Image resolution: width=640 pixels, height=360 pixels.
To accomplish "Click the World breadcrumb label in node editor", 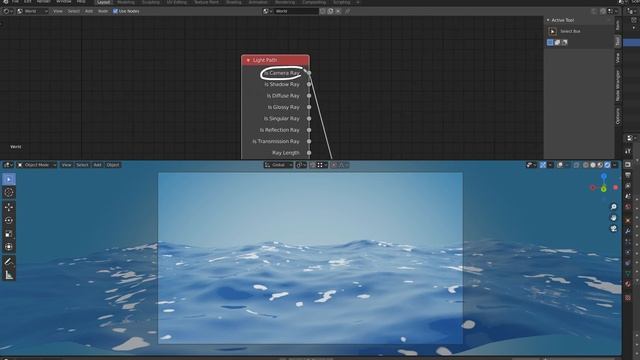I will tap(16, 147).
